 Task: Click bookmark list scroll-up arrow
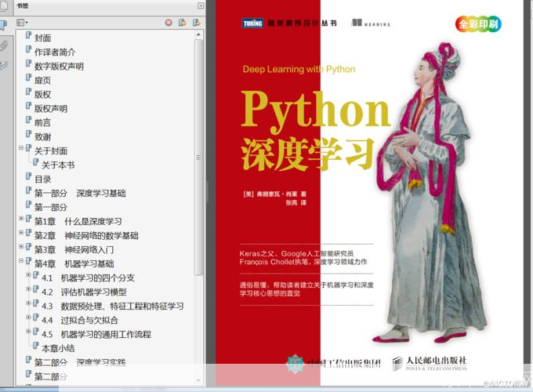click(199, 34)
